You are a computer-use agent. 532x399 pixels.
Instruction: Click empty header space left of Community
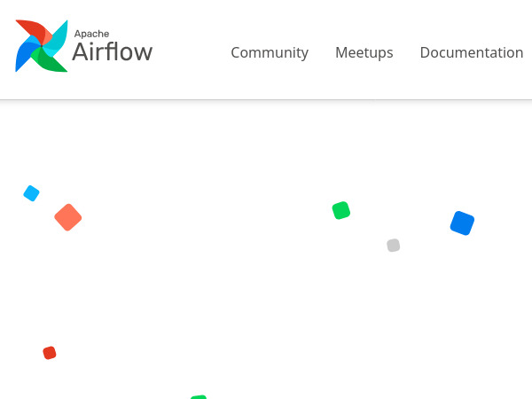pos(191,52)
